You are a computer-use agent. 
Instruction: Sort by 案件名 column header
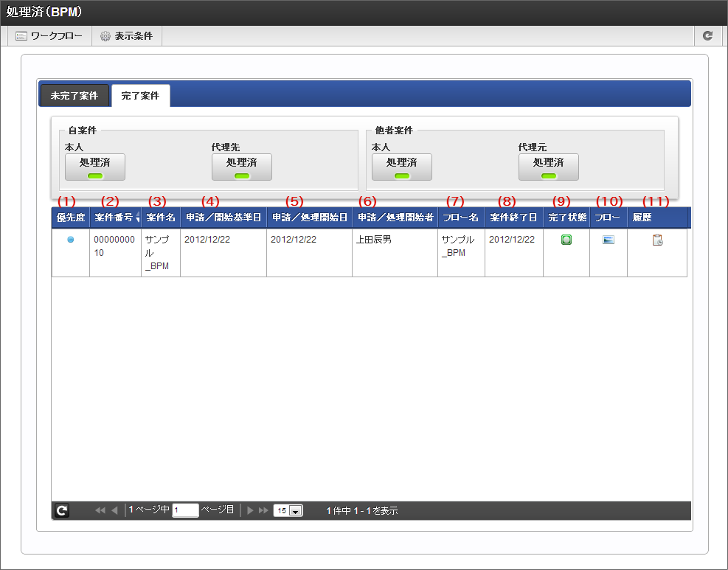pos(161,218)
